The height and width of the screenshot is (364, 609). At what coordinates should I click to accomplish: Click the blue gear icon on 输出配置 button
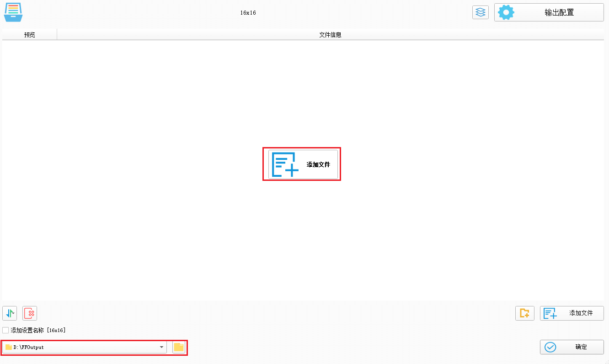point(506,12)
